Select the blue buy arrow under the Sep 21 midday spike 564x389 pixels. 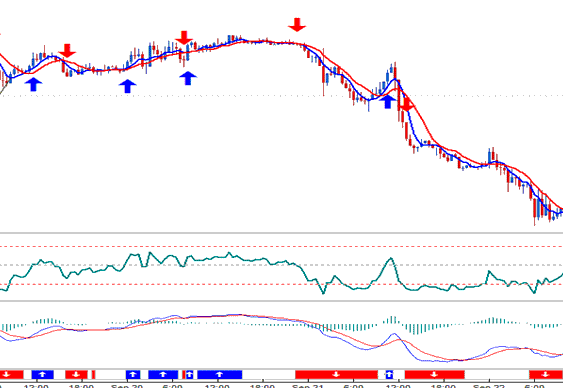387,101
